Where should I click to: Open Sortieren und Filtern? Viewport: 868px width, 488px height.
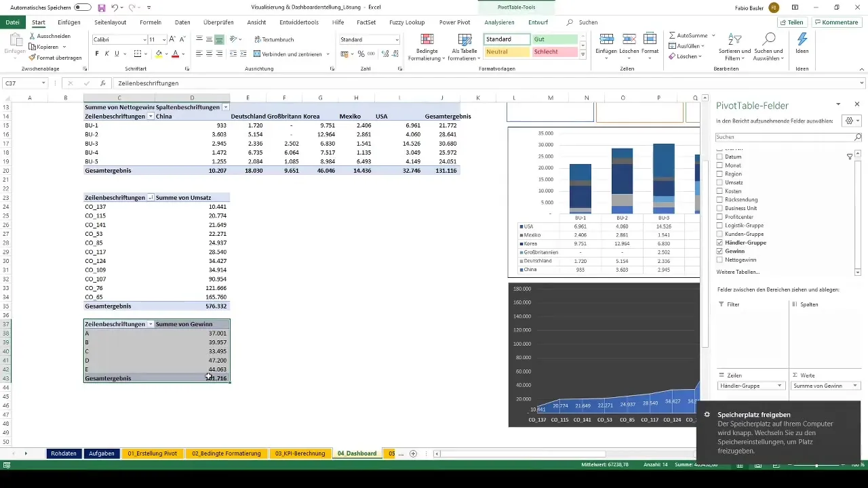click(736, 46)
